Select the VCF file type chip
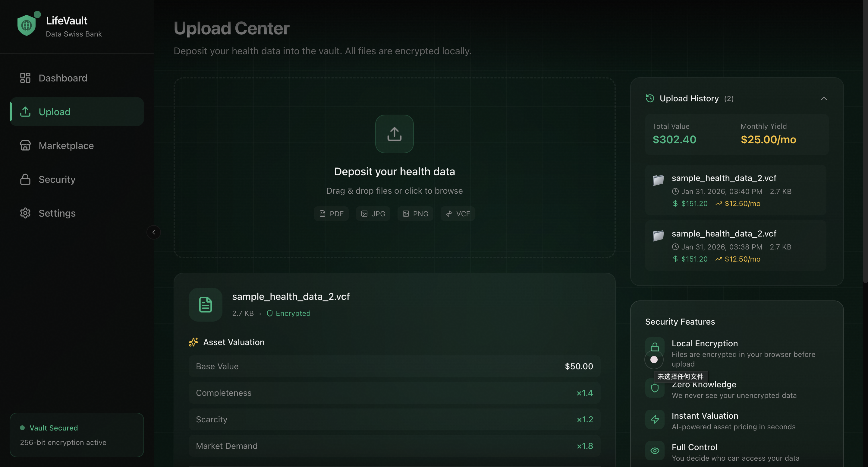The height and width of the screenshot is (467, 868). [458, 214]
